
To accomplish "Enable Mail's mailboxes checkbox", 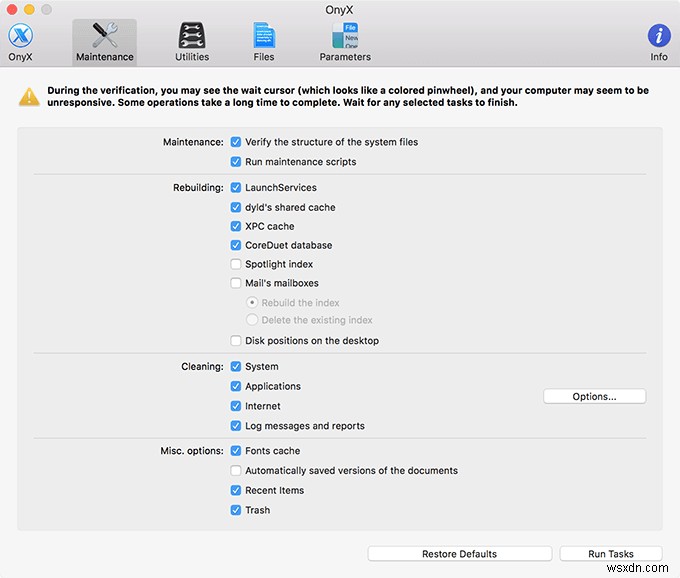I will tap(235, 283).
